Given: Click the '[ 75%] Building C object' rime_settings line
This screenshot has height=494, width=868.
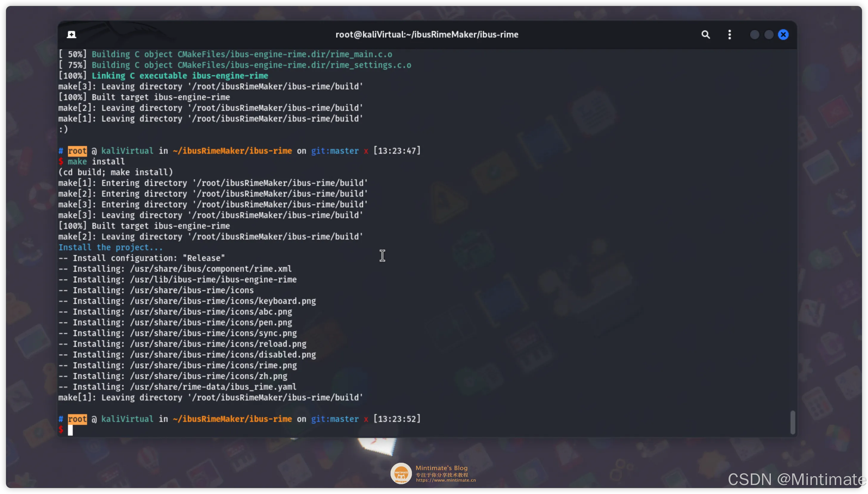Looking at the screenshot, I should click(x=235, y=65).
